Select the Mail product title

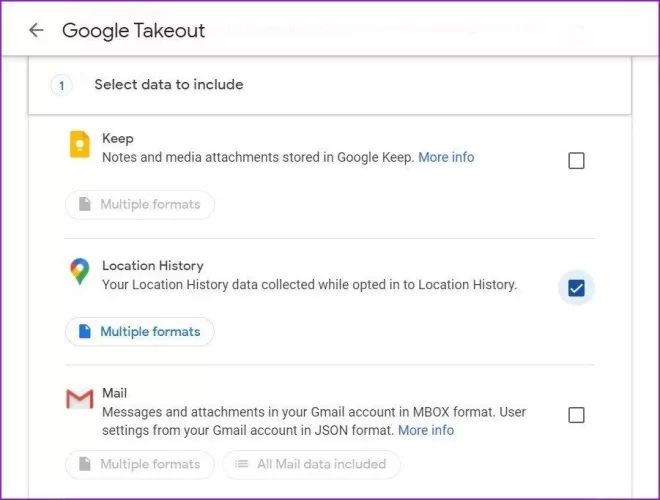(115, 393)
